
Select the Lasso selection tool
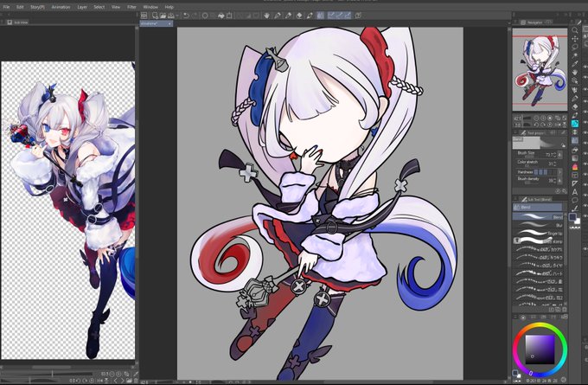point(575,48)
